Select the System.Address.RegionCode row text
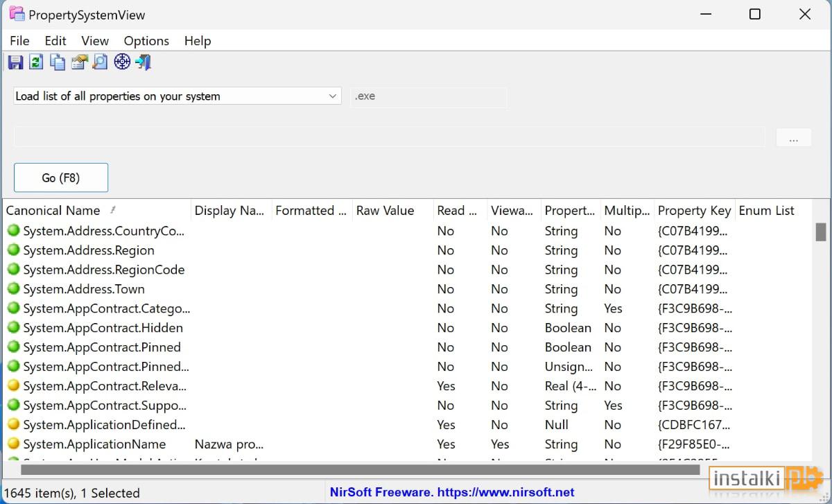 tap(104, 270)
